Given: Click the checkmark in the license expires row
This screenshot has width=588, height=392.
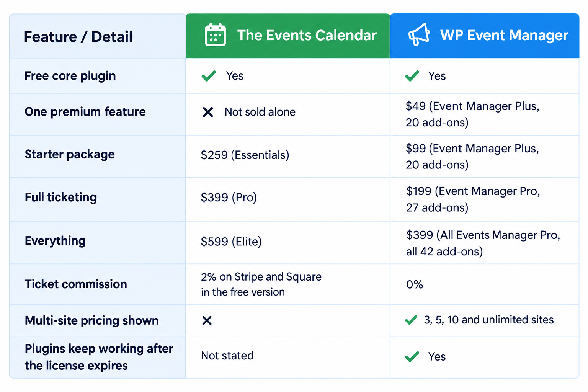Looking at the screenshot, I should tap(412, 356).
